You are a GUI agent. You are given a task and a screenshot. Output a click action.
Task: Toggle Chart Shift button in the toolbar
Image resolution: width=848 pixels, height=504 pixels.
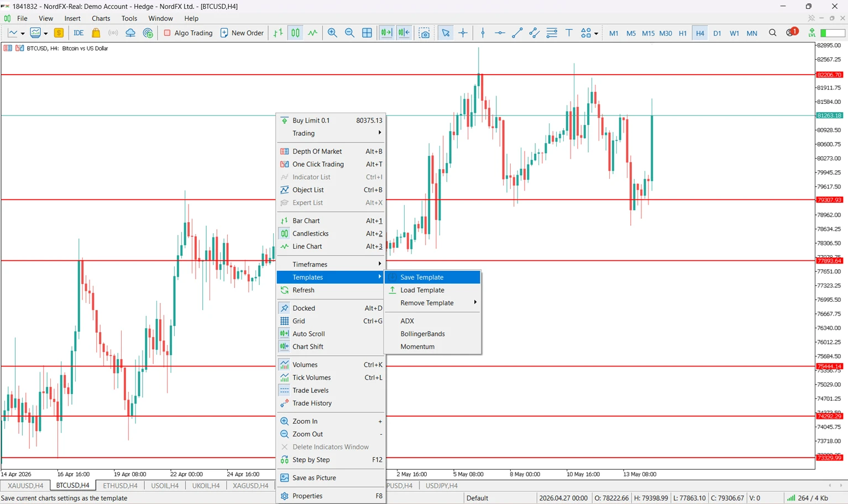point(404,33)
